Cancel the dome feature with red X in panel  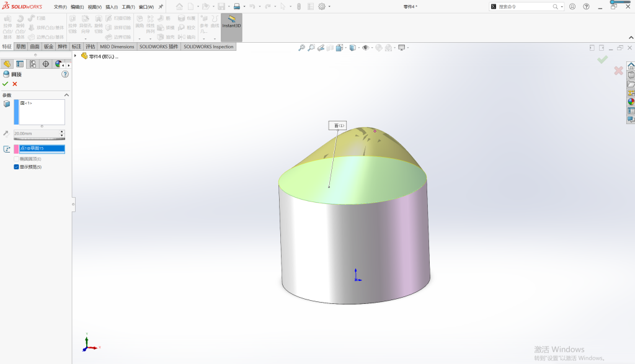point(15,84)
